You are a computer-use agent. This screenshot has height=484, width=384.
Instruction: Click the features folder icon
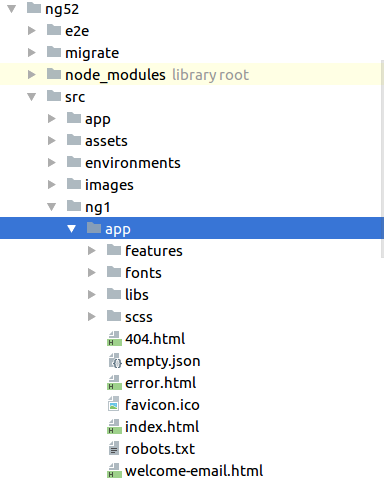click(114, 250)
